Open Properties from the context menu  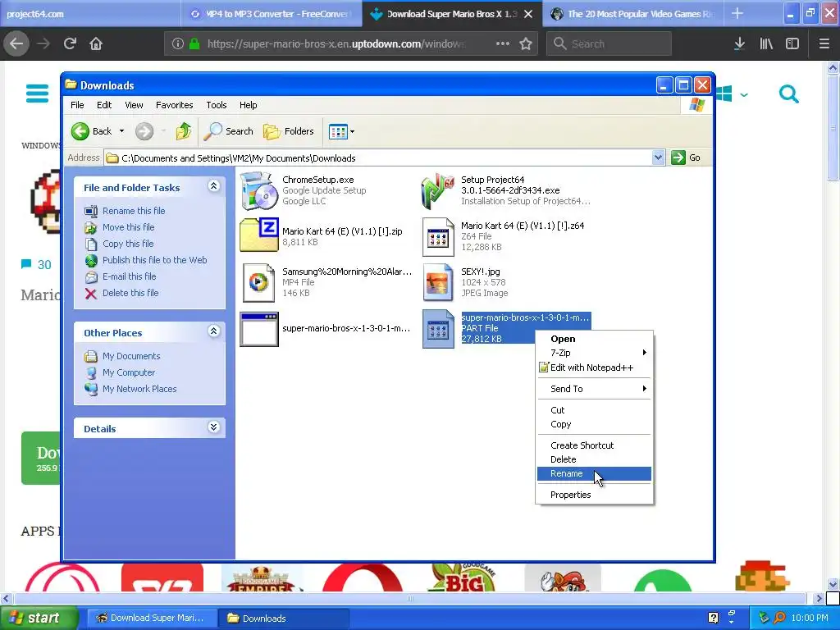click(x=594, y=495)
